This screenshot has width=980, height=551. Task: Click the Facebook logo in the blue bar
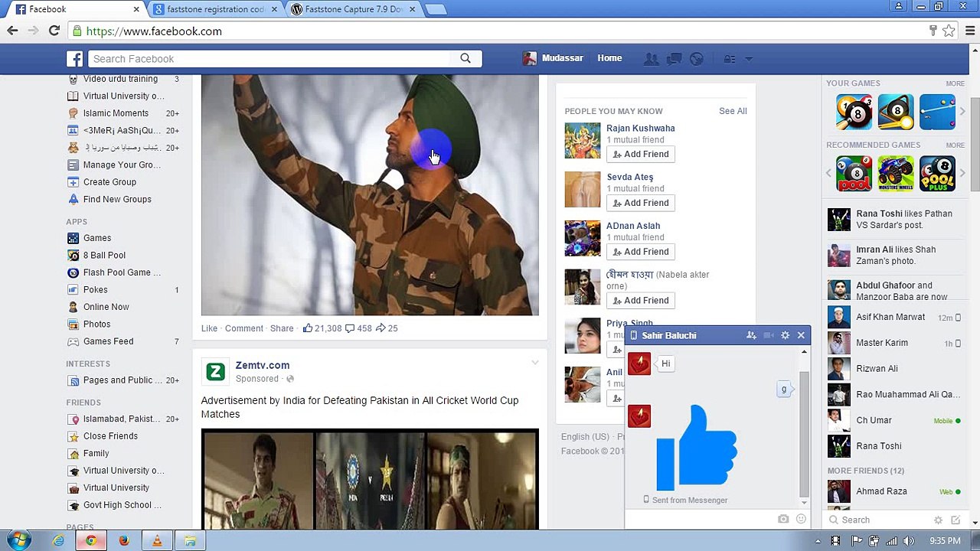click(74, 59)
